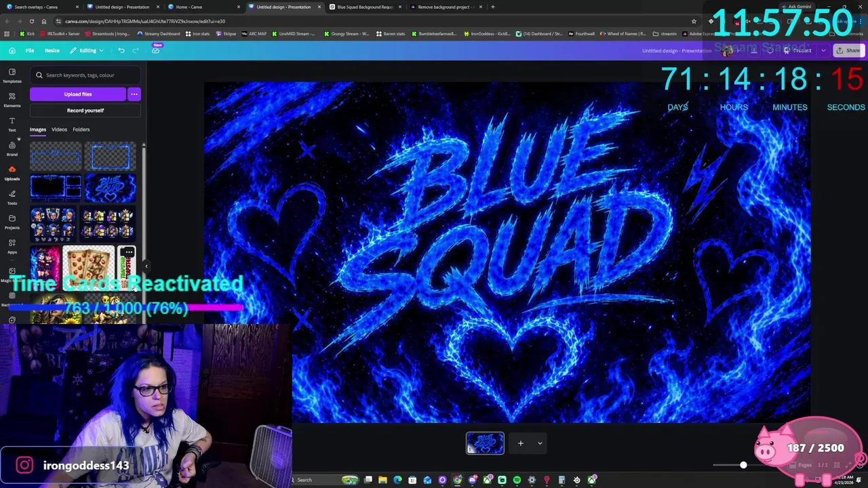Open the Projects sidebar panel
The width and height of the screenshot is (868, 488).
click(12, 222)
